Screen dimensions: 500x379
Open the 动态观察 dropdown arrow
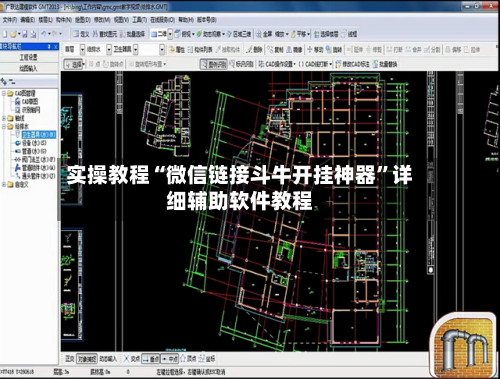[x=224, y=34]
